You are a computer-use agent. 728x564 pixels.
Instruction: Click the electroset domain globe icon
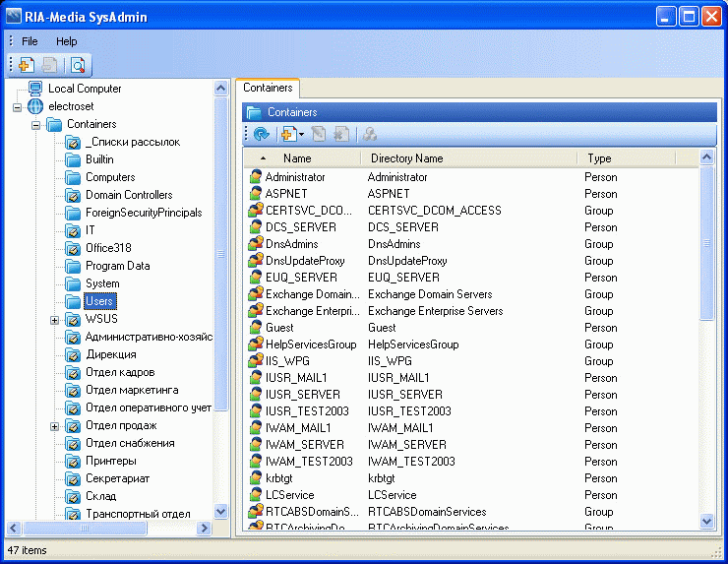pos(35,106)
